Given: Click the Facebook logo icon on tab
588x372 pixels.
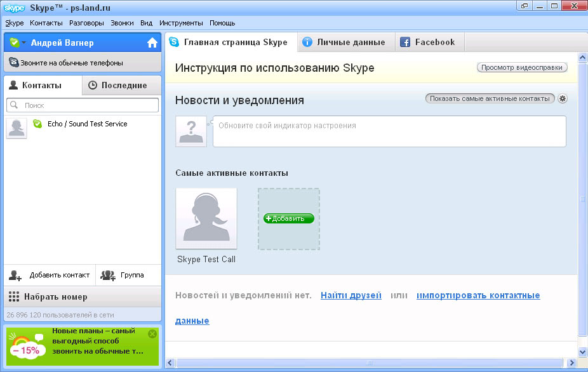Looking at the screenshot, I should [405, 42].
